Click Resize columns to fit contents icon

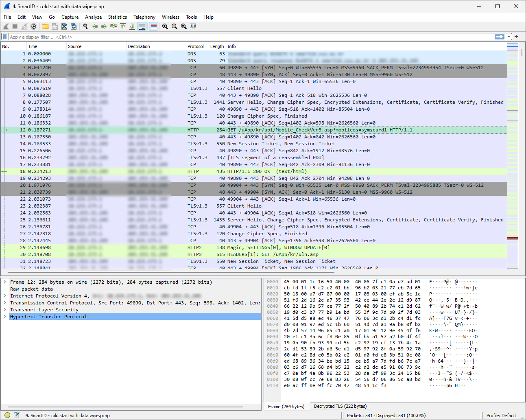(193, 26)
